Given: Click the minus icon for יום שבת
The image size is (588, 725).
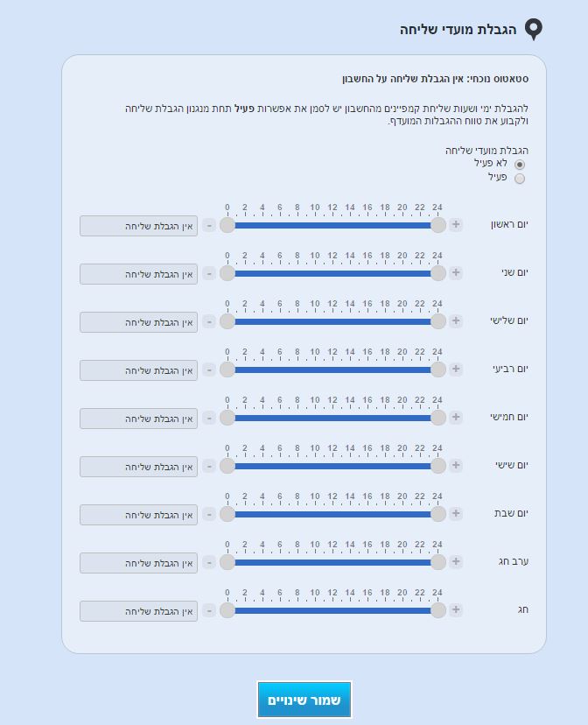Looking at the screenshot, I should (209, 514).
